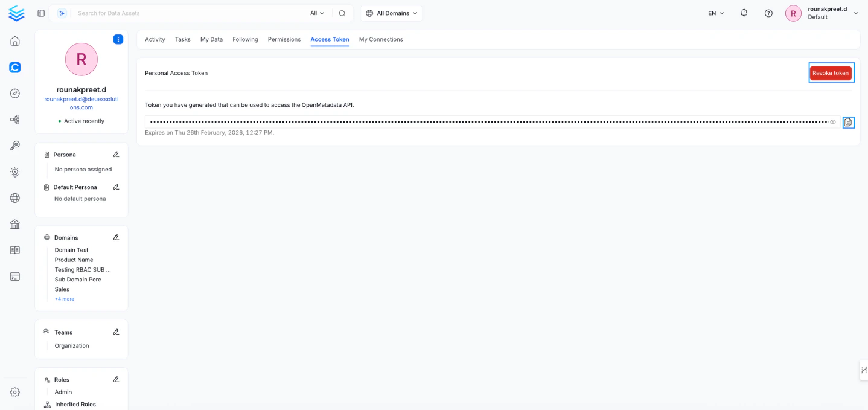Edit the Persona assignment
Viewport: 868px width, 410px height.
pos(116,155)
